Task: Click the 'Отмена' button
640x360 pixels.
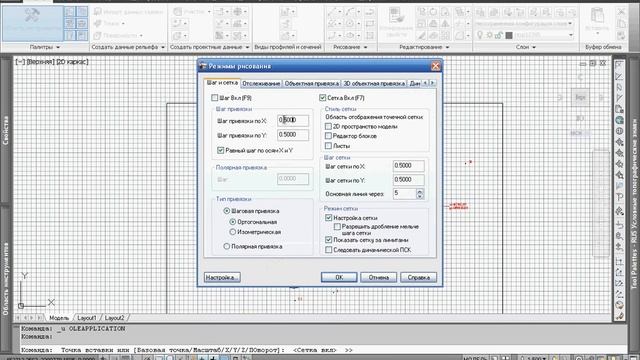Action: pos(378,278)
